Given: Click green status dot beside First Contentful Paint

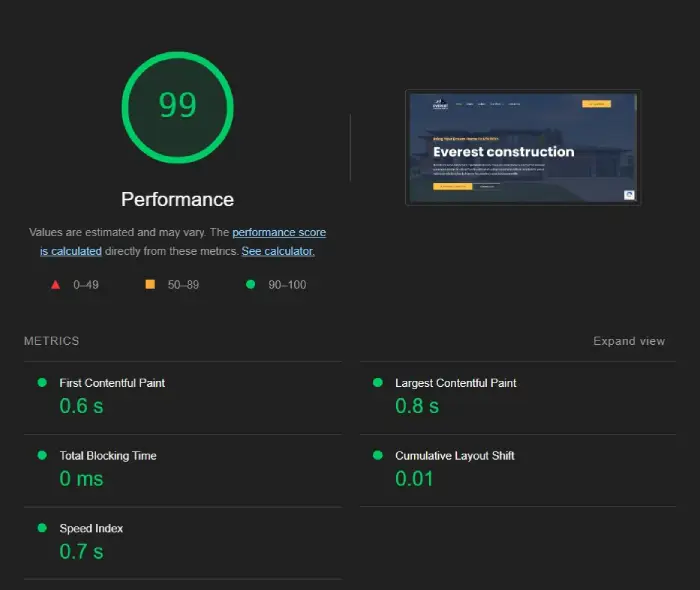Looking at the screenshot, I should click(x=42, y=382).
